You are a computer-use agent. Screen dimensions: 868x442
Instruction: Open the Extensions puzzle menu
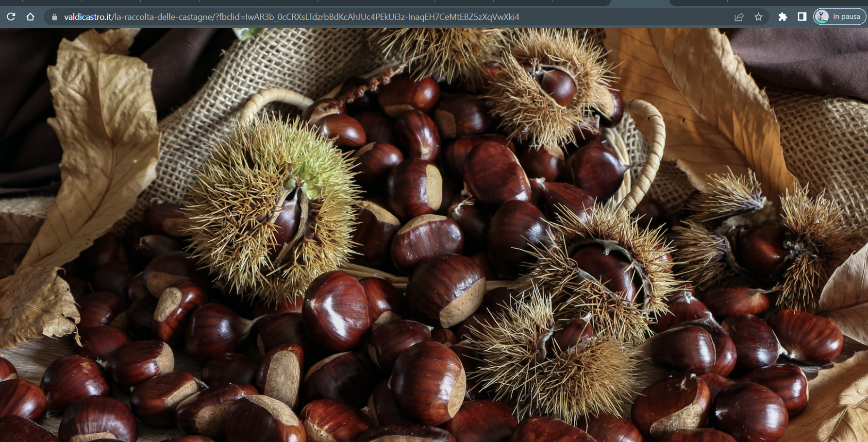(x=783, y=17)
